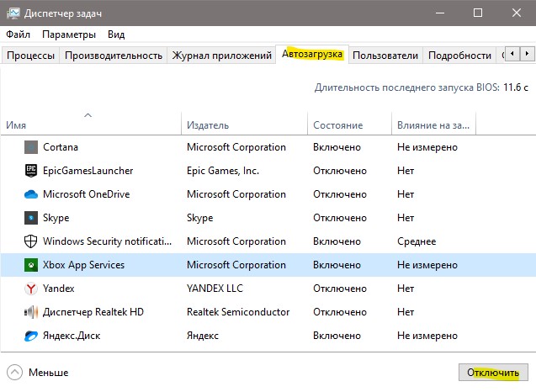Viewport: 536px width, 392px height.
Task: Switch to the Пользователи tab
Action: point(385,56)
